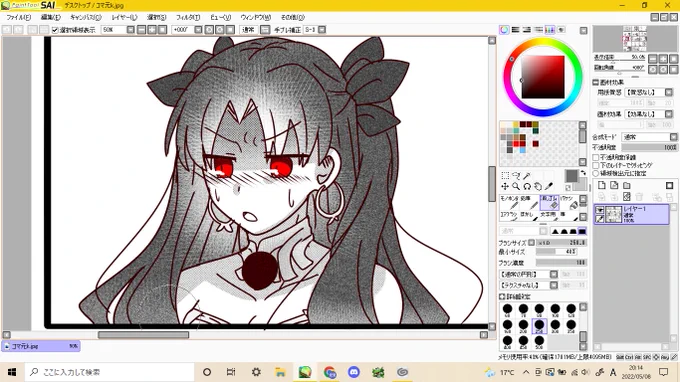Collapse the 画材効果 section
680x382 pixels.
(596, 82)
